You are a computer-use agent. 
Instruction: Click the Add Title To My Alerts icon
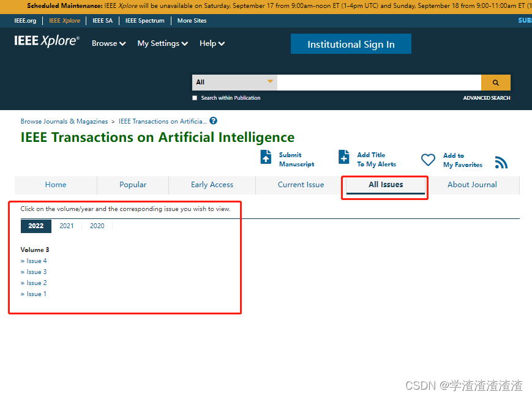click(x=343, y=157)
